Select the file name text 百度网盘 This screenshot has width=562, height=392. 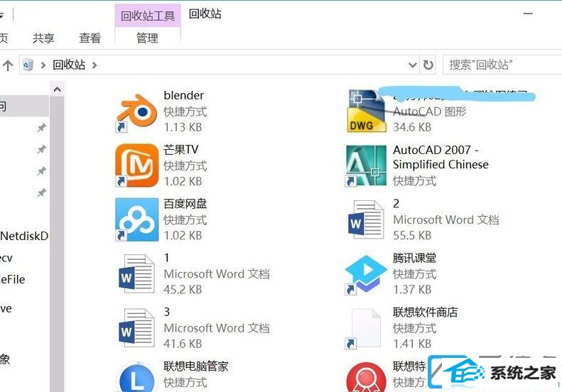click(x=185, y=204)
